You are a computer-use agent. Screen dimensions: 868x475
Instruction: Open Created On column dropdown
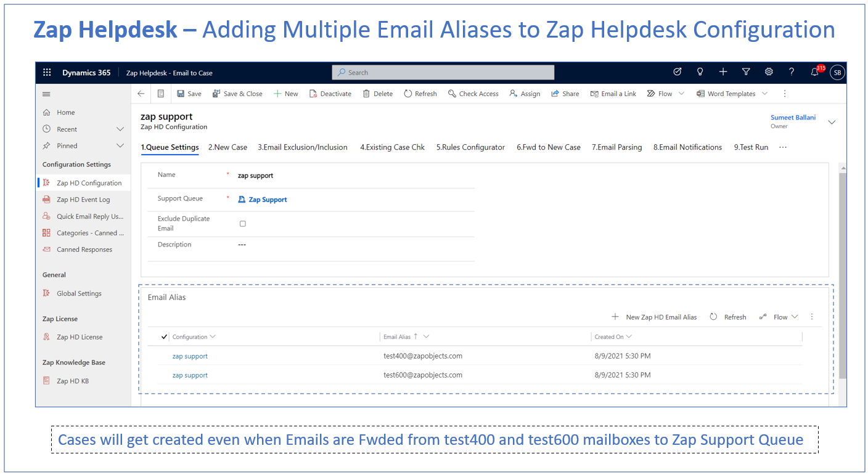629,337
